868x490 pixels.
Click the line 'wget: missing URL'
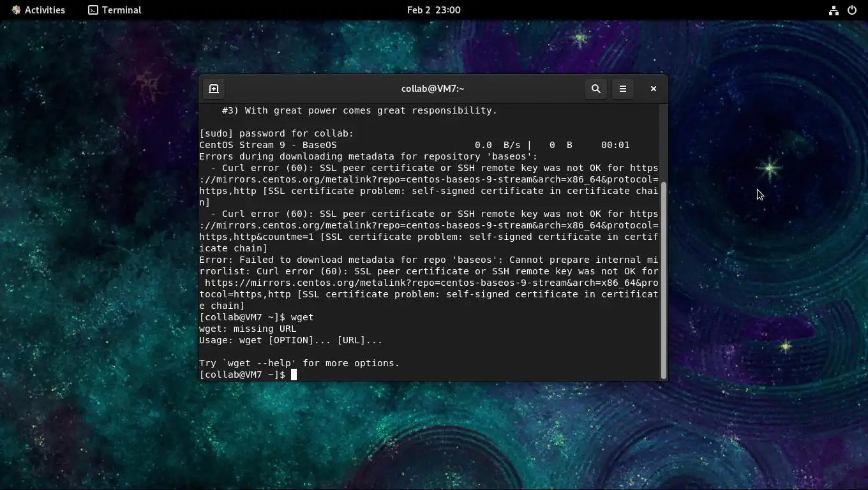tap(248, 329)
